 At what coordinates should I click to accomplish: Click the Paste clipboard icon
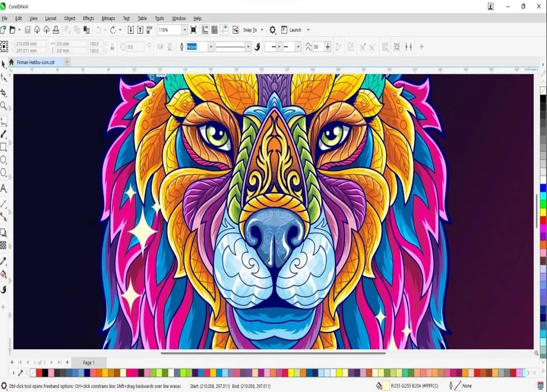(86, 30)
